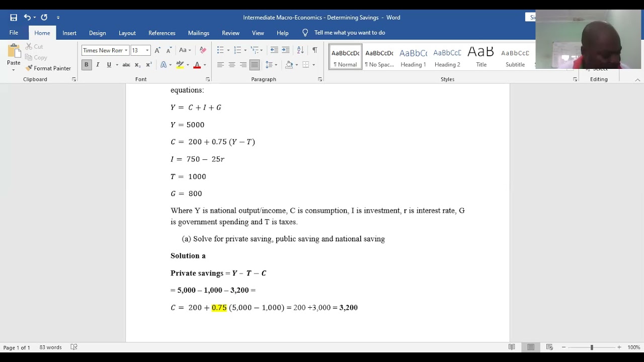Toggle Underline formatting

[109, 65]
